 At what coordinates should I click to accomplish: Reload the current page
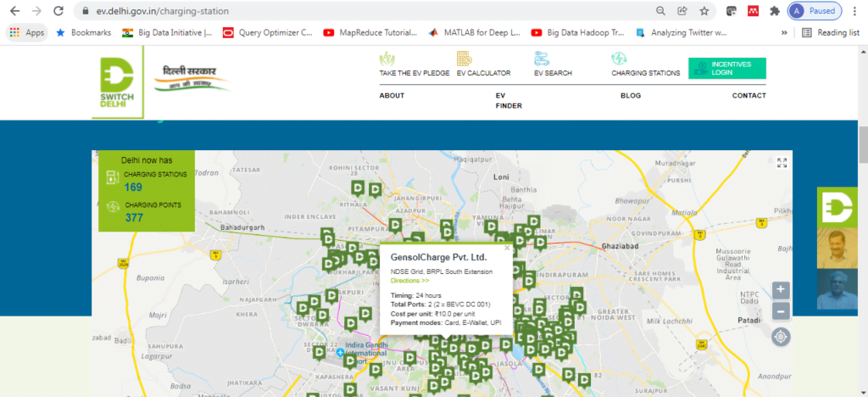pyautogui.click(x=58, y=10)
